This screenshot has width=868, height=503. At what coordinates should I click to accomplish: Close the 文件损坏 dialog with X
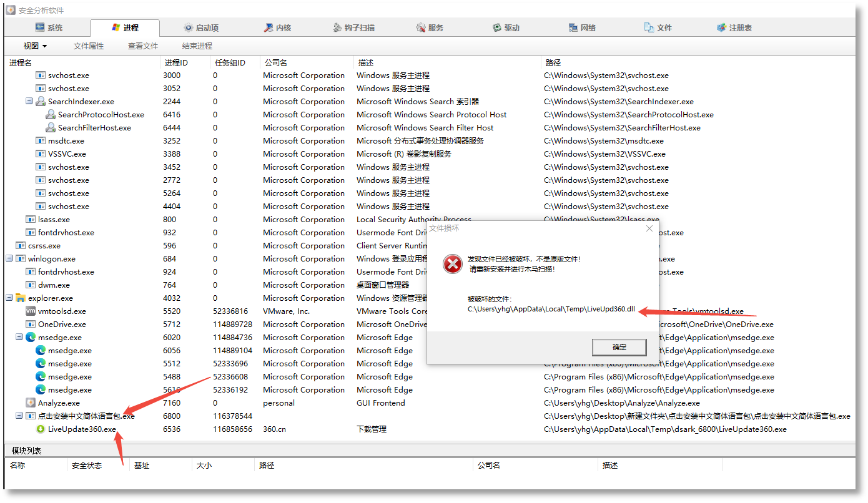[649, 228]
